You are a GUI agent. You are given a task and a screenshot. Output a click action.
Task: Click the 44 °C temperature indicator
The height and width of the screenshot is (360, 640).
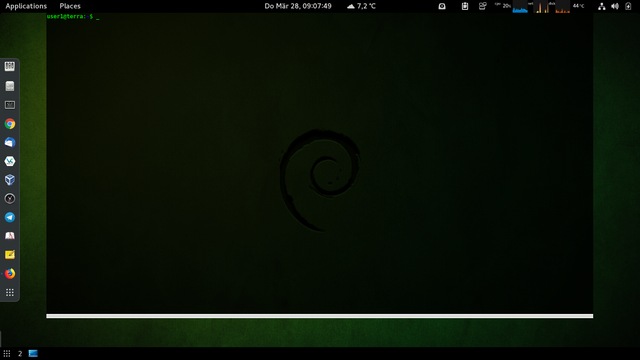click(x=578, y=6)
